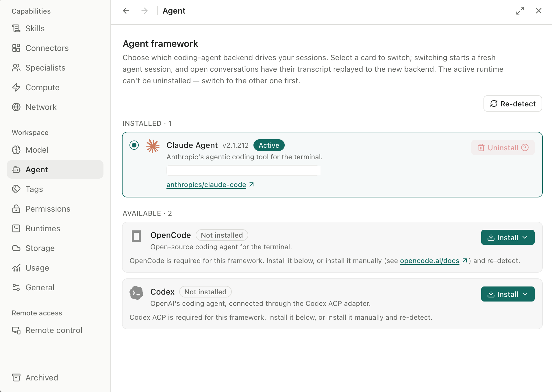The height and width of the screenshot is (392, 552).
Task: Click the Agent robot icon in sidebar
Action: pyautogui.click(x=16, y=169)
